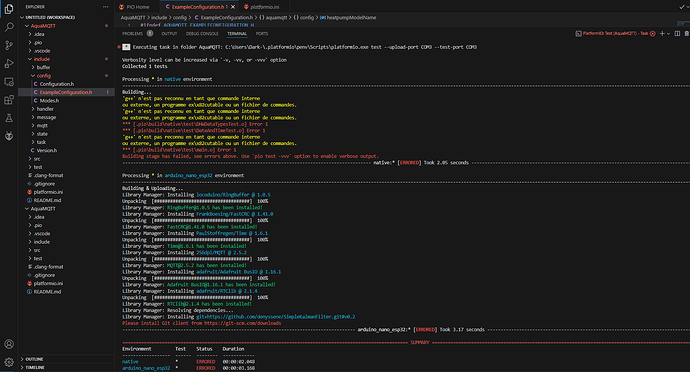The image size is (690, 372).
Task: Open the DEBUG CONSOLE panel tab
Action: click(x=202, y=33)
